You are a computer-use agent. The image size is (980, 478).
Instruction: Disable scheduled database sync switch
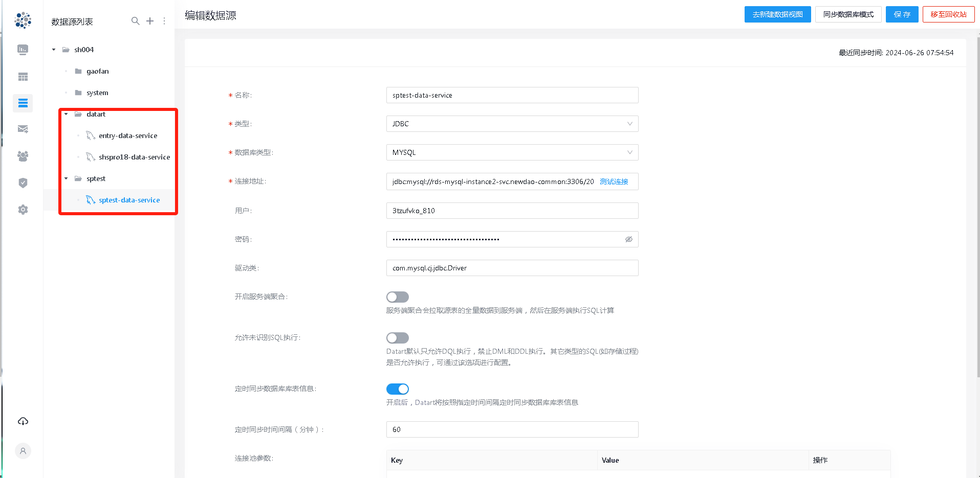398,389
